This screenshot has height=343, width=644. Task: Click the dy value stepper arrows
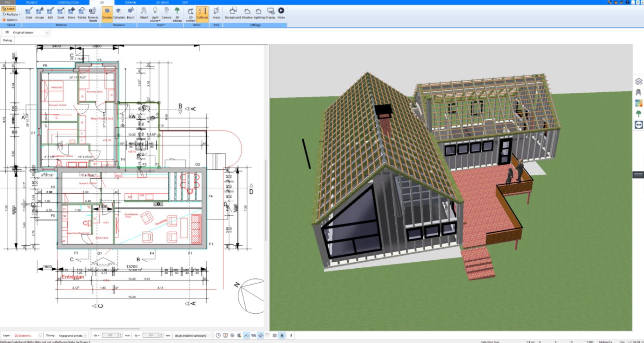(161, 336)
